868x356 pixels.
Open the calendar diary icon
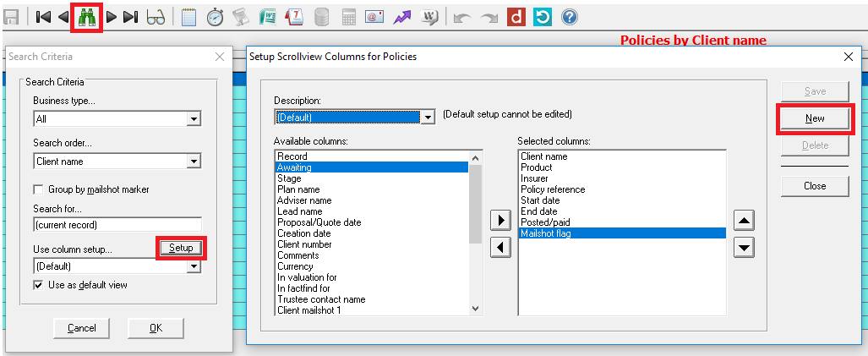[294, 17]
